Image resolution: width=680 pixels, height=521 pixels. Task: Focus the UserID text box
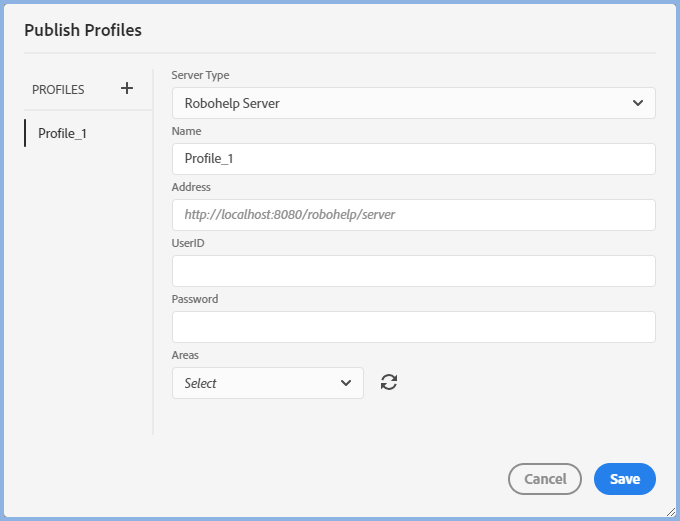413,271
